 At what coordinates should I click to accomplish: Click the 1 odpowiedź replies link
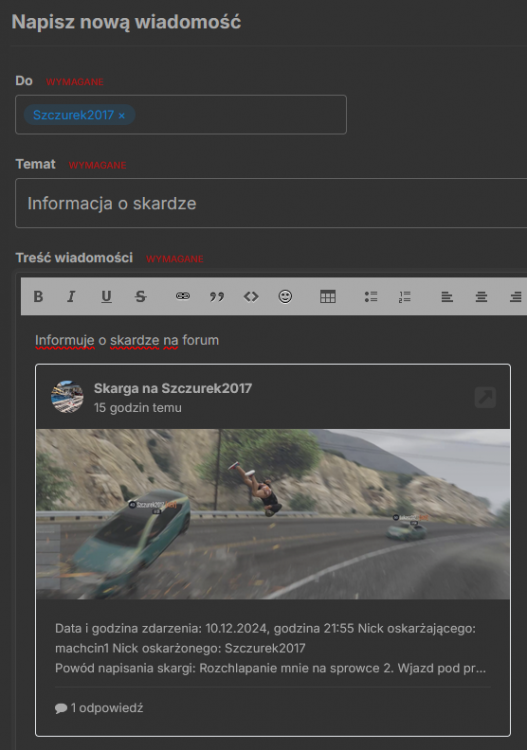click(x=99, y=708)
